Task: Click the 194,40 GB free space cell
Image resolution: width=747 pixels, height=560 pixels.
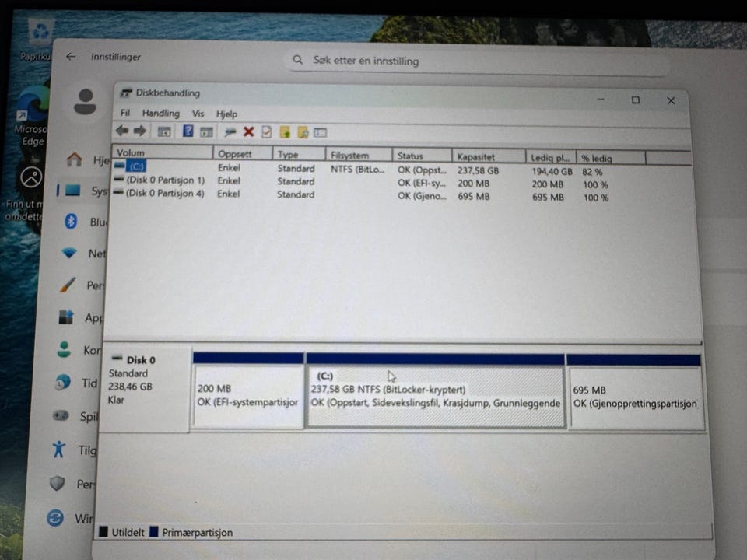Action: click(552, 171)
